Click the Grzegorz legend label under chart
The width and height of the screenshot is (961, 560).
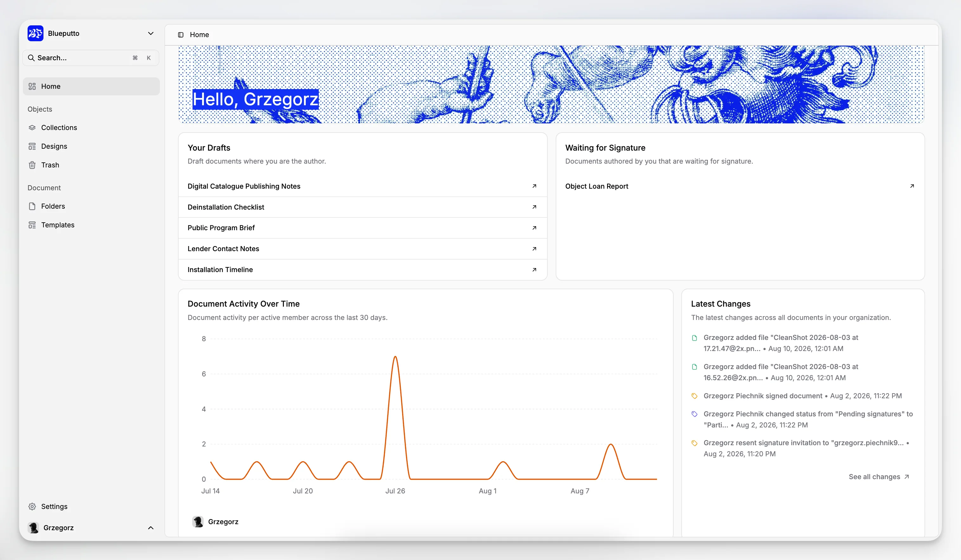point(223,522)
